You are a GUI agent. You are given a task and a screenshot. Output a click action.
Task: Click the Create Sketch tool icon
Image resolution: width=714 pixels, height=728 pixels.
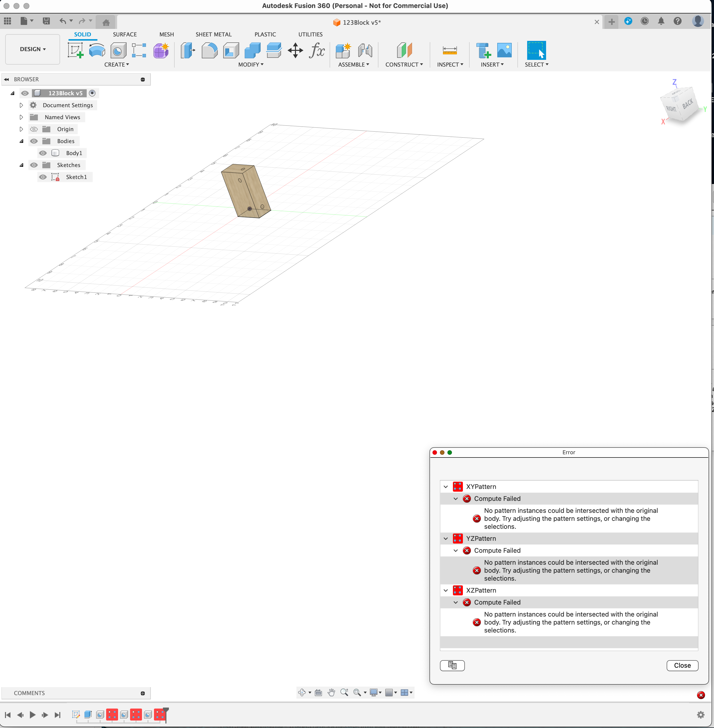(75, 50)
